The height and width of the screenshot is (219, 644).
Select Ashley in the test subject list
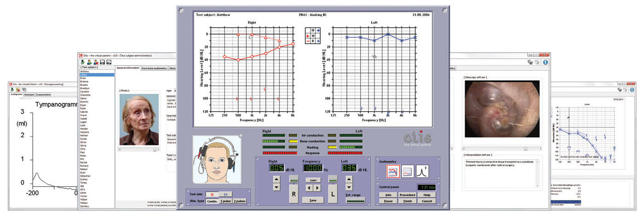point(85,75)
